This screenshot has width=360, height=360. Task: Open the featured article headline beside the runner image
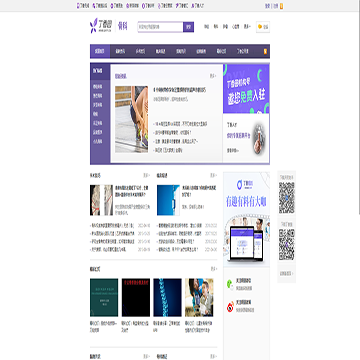click(x=180, y=90)
